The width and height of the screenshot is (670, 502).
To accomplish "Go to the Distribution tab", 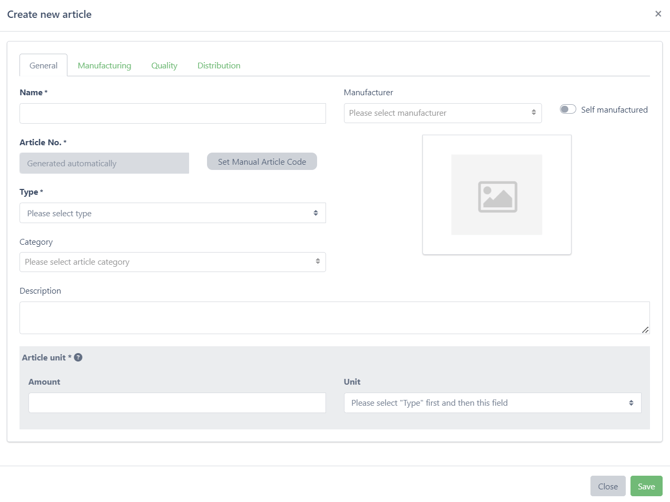I will point(218,66).
